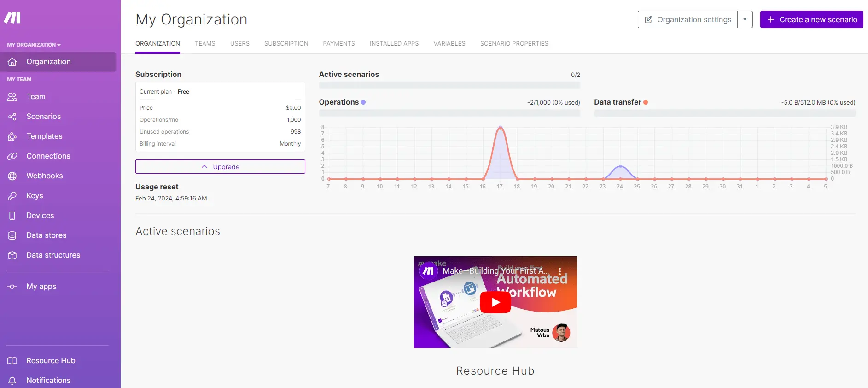Image resolution: width=868 pixels, height=388 pixels.
Task: Click the chart bump at day 24
Action: point(620,166)
